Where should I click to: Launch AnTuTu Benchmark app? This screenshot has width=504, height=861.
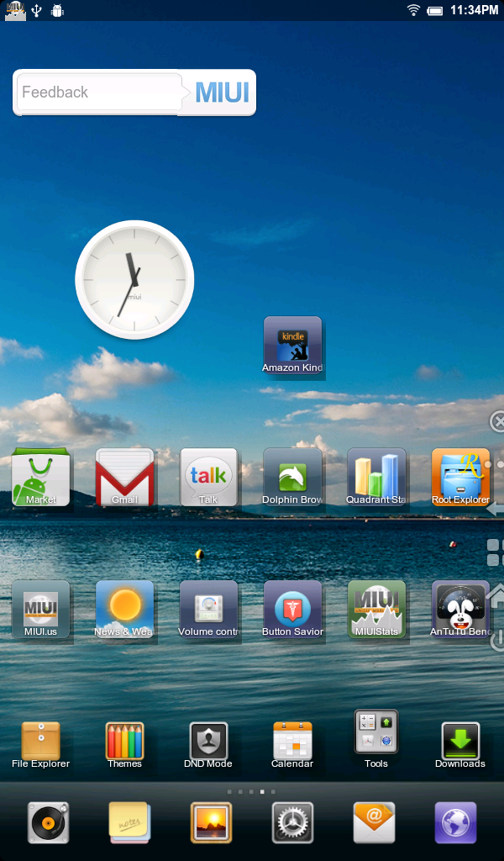(x=460, y=610)
